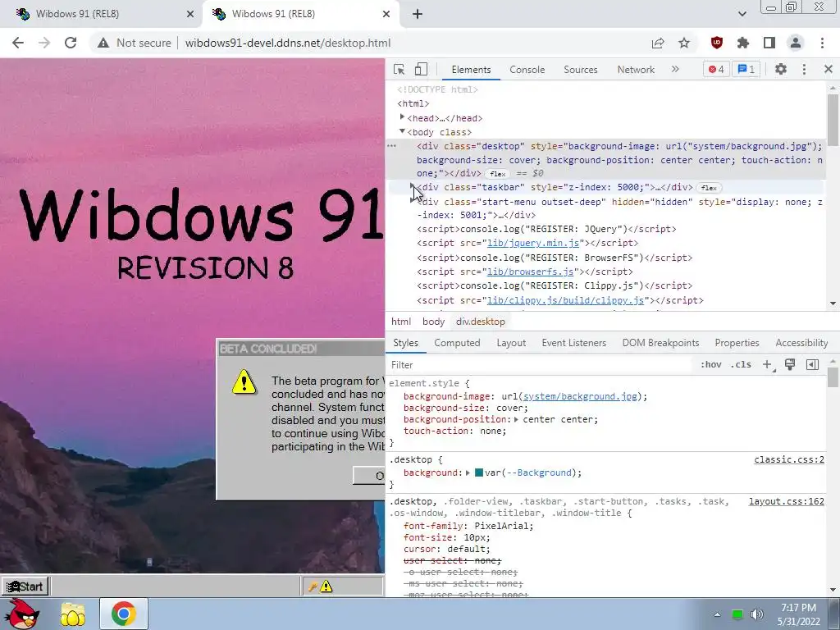The image size is (840, 630).
Task: Bookmark this page with the star
Action: [x=684, y=43]
